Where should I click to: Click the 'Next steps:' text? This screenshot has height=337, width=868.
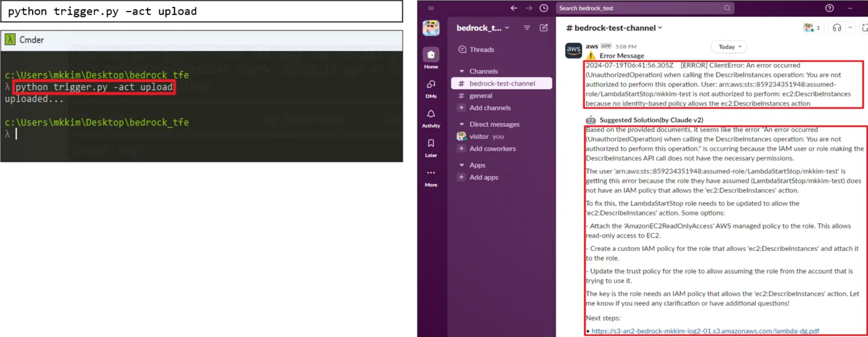603,318
